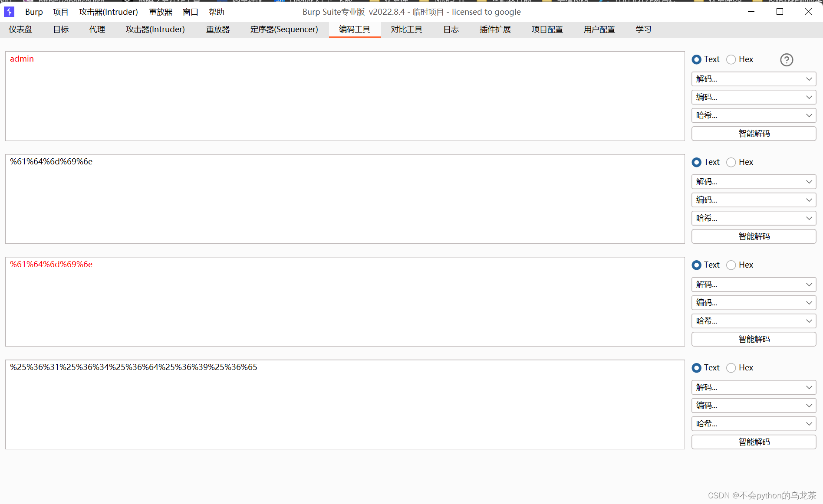This screenshot has width=823, height=504.
Task: Open the 定序器(Sequencer) section
Action: pyautogui.click(x=284, y=29)
